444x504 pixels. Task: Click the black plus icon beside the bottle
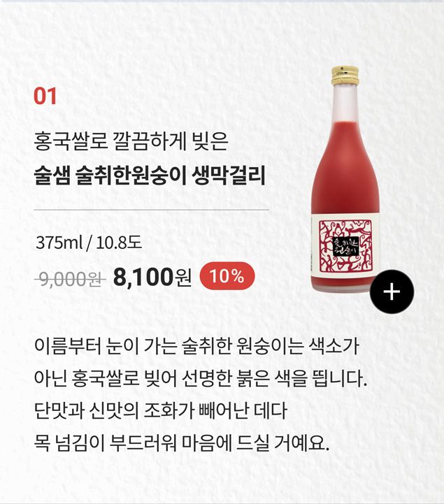(x=392, y=292)
